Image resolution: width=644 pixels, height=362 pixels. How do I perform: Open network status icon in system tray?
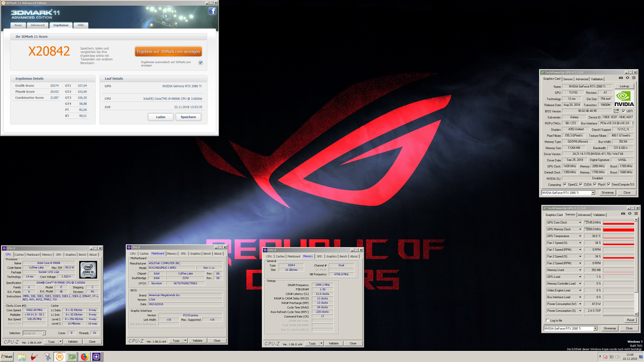tap(612, 357)
